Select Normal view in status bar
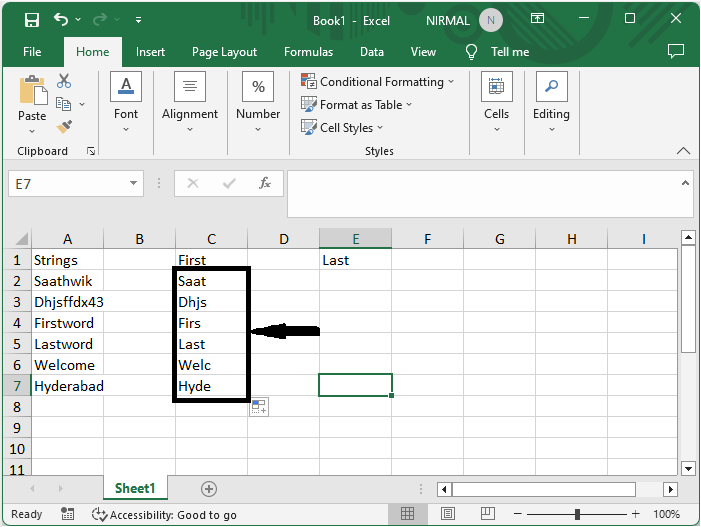This screenshot has width=701, height=527. 408,514
